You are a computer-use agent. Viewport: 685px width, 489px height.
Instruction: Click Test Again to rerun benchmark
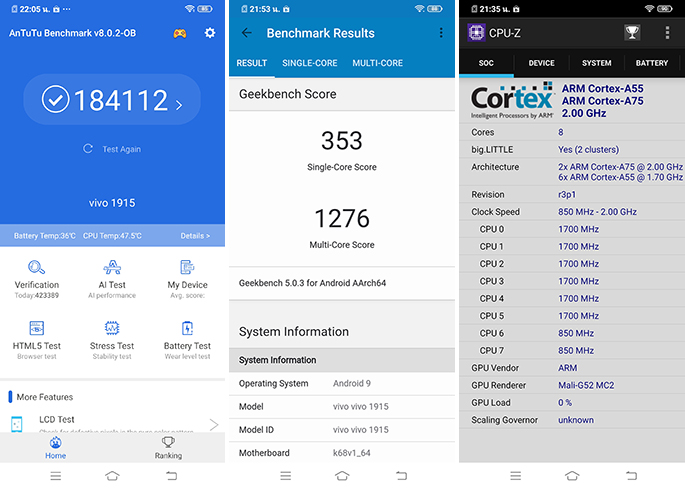(112, 149)
